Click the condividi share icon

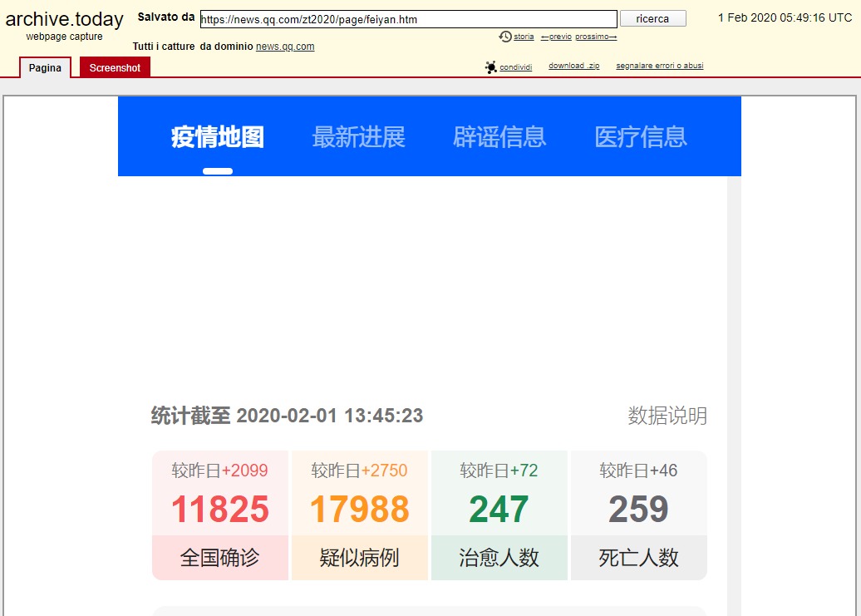click(x=490, y=67)
